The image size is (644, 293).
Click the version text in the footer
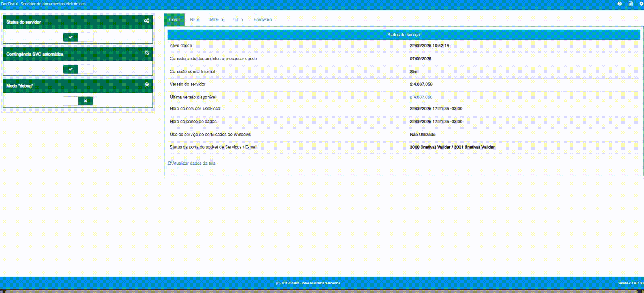631,283
